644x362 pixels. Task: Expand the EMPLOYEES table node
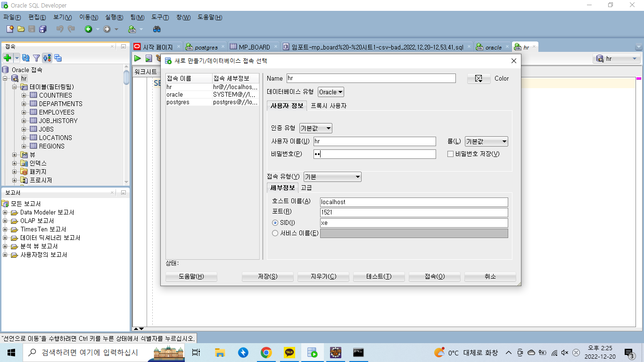coord(24,112)
